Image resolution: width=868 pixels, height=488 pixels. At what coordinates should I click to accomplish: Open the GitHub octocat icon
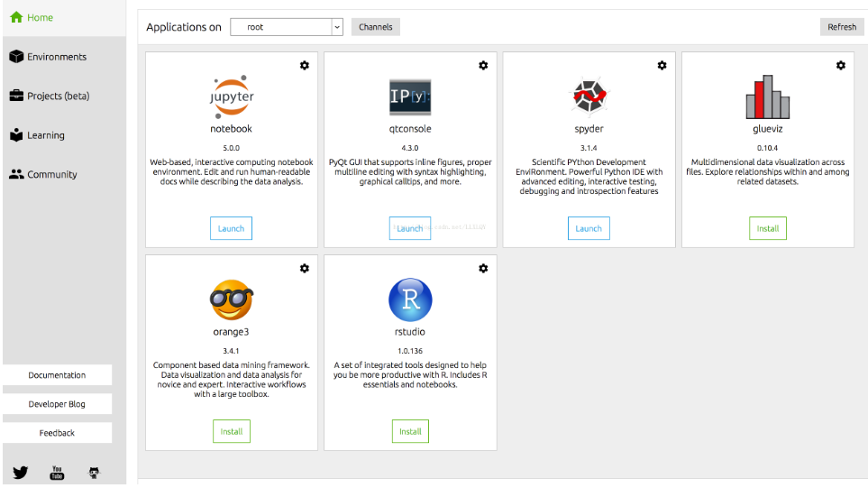tap(94, 473)
